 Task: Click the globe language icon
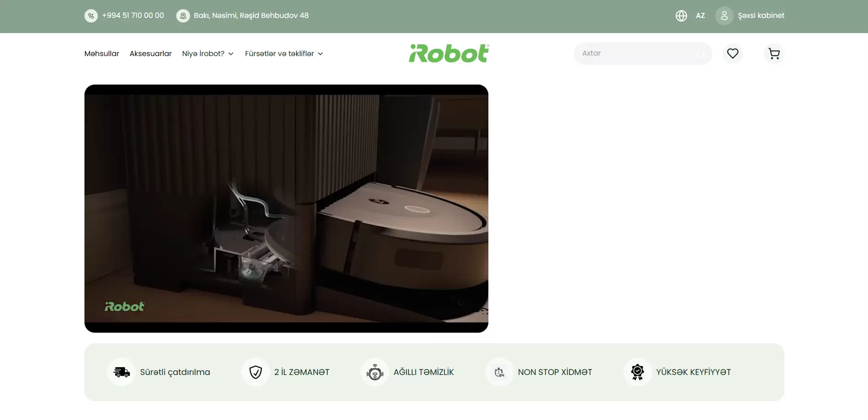click(681, 16)
